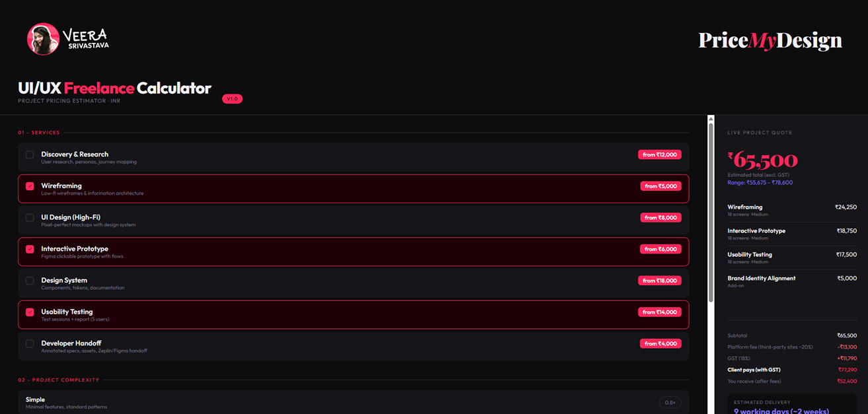Image resolution: width=868 pixels, height=414 pixels.
Task: Click scrollbar up arrow
Action: [711, 120]
